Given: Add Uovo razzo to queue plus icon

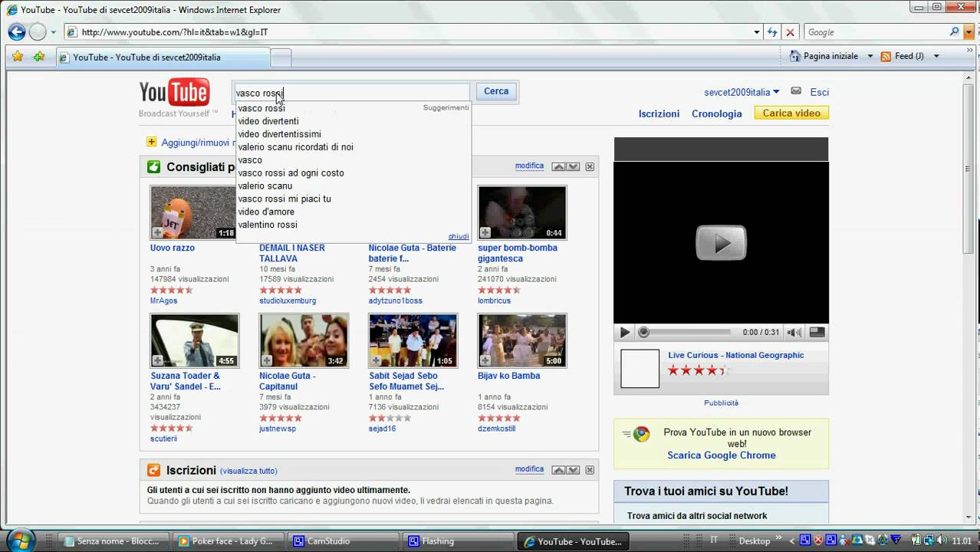Looking at the screenshot, I should (157, 232).
